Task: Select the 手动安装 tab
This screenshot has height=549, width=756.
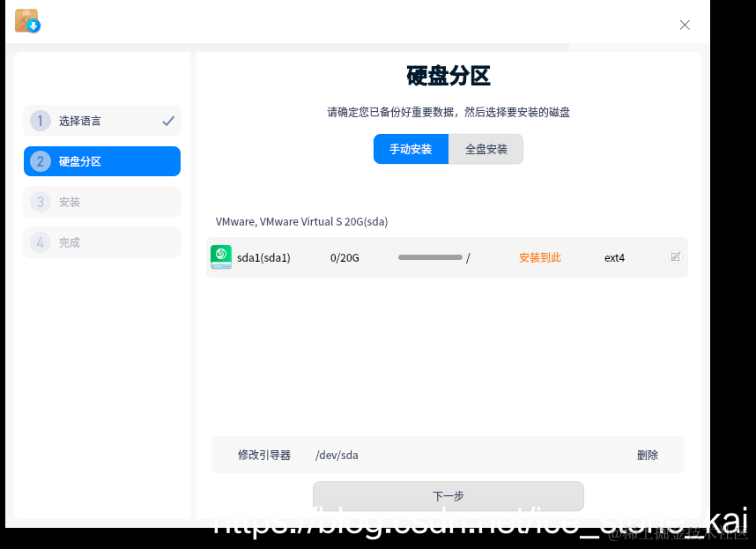Action: pos(411,149)
